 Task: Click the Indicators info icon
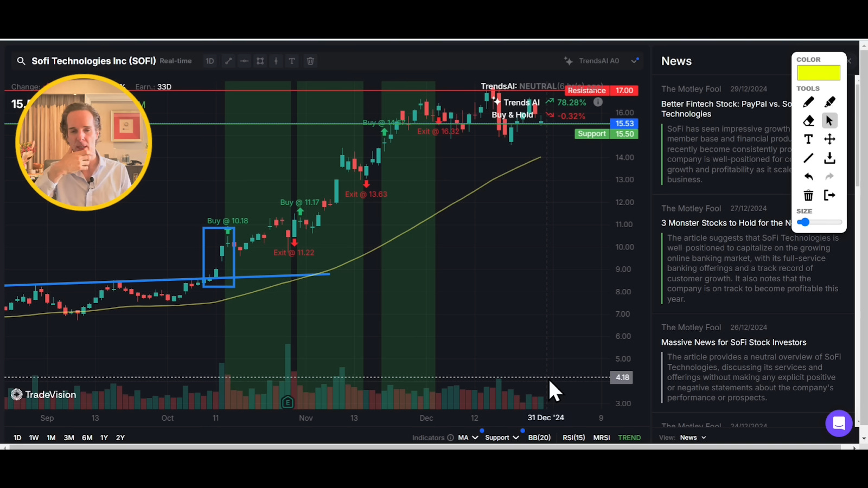pyautogui.click(x=450, y=438)
